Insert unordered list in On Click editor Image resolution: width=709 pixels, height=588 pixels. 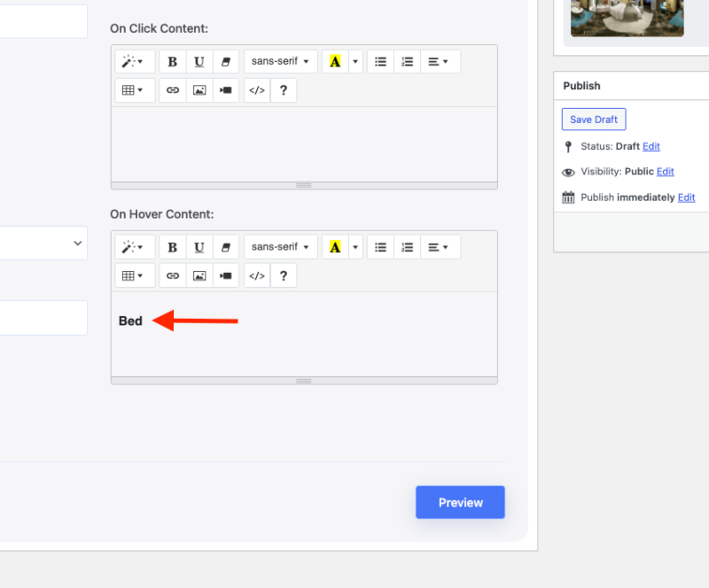380,61
